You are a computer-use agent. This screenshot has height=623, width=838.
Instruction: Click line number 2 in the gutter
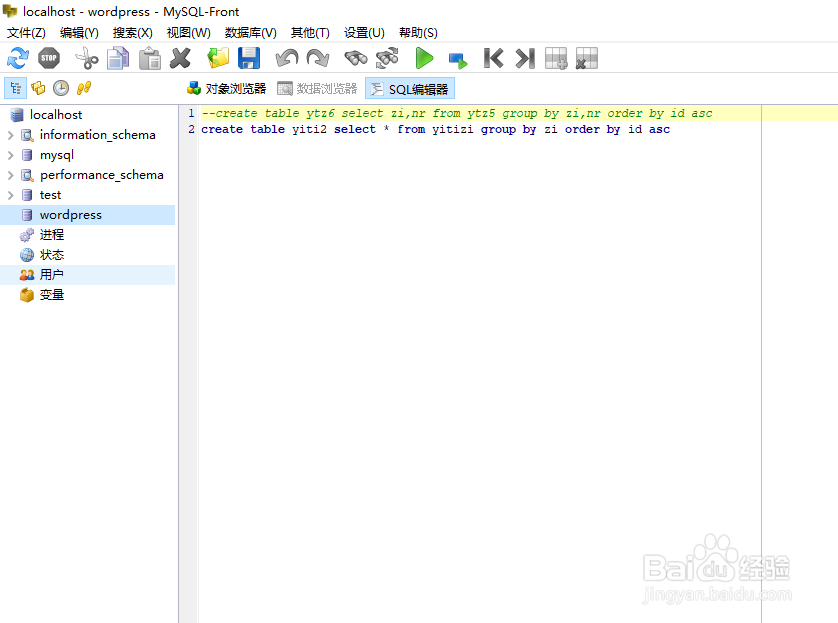coord(191,129)
